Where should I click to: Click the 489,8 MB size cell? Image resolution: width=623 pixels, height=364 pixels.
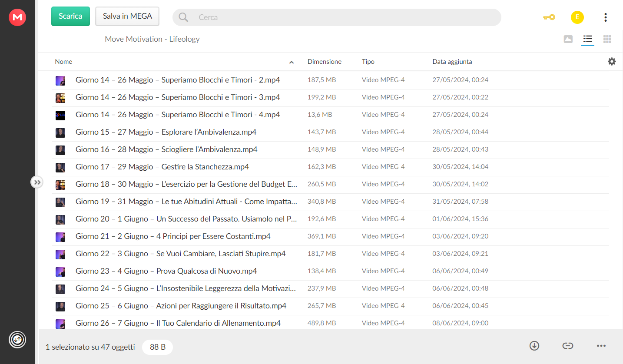click(321, 323)
